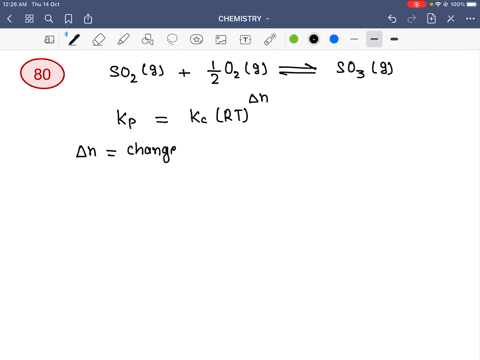Close the editing toolbar with X
480x360 pixels.
click(x=451, y=19)
